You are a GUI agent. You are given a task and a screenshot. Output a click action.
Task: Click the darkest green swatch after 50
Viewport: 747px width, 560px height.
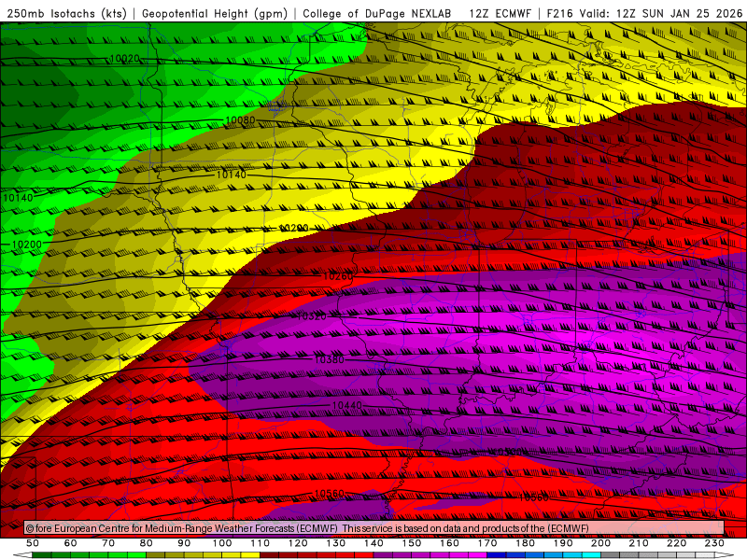point(42,555)
